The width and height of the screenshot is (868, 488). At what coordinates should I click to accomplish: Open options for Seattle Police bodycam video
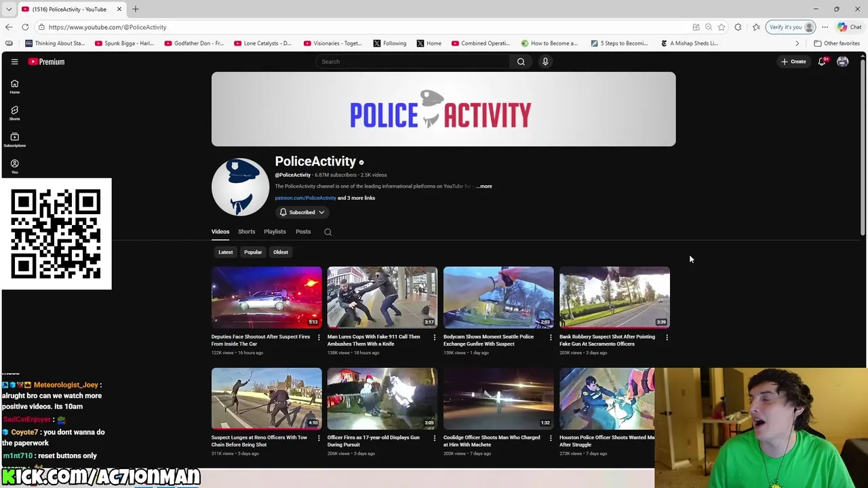coord(551,337)
